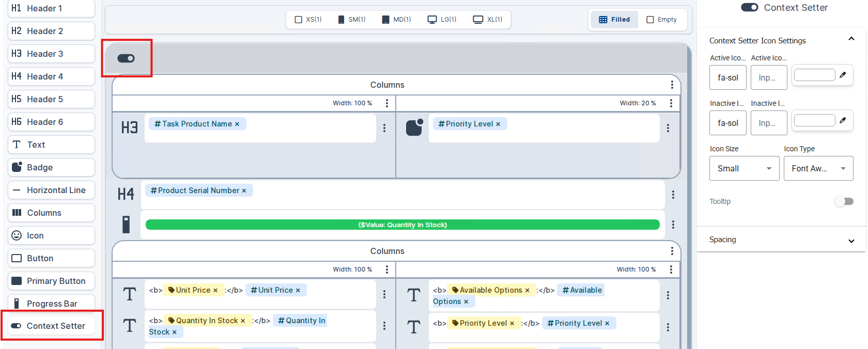
Task: Add Header 5 element from sidebar
Action: 51,99
